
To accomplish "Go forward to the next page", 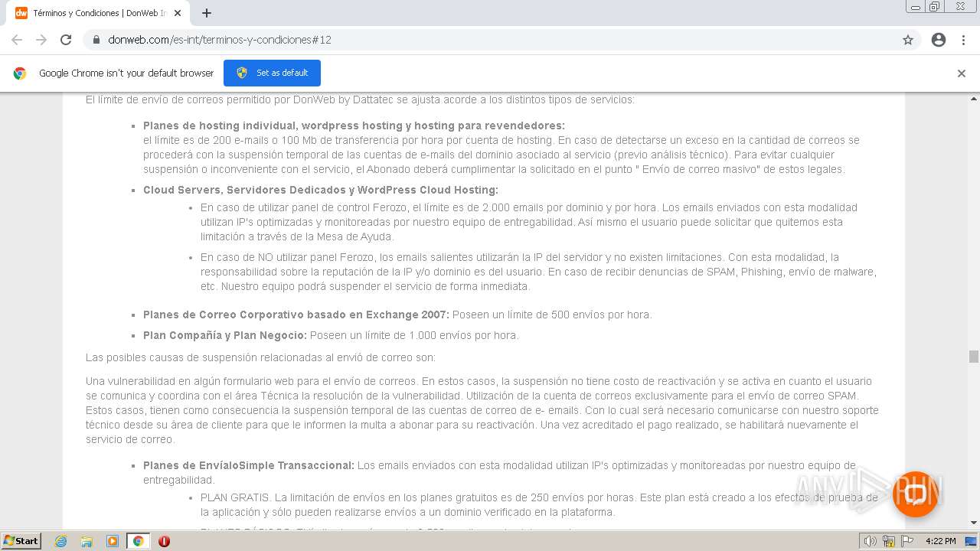I will click(x=41, y=40).
